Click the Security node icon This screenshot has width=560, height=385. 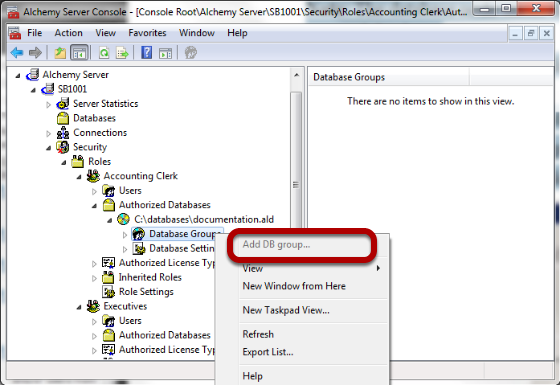(x=63, y=147)
